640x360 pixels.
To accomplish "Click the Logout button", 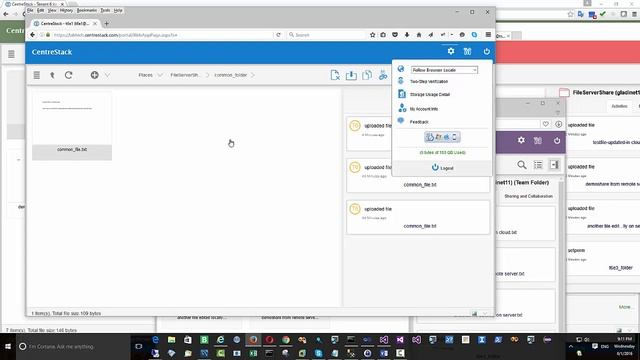I will 442,168.
